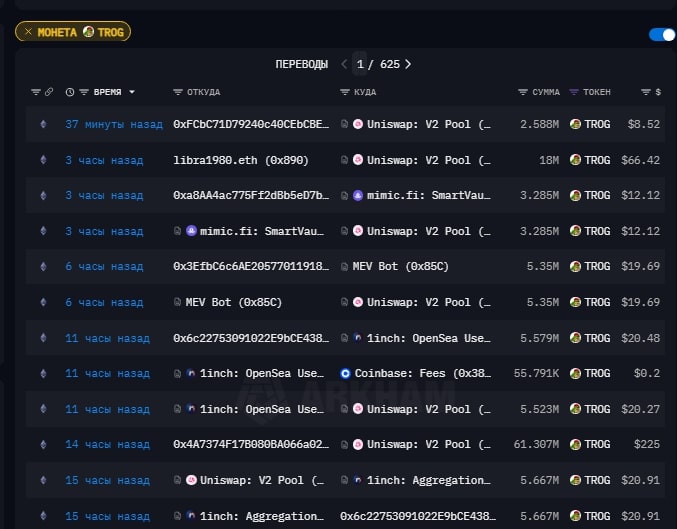
Task: Select the 18M amount cell
Action: click(549, 160)
